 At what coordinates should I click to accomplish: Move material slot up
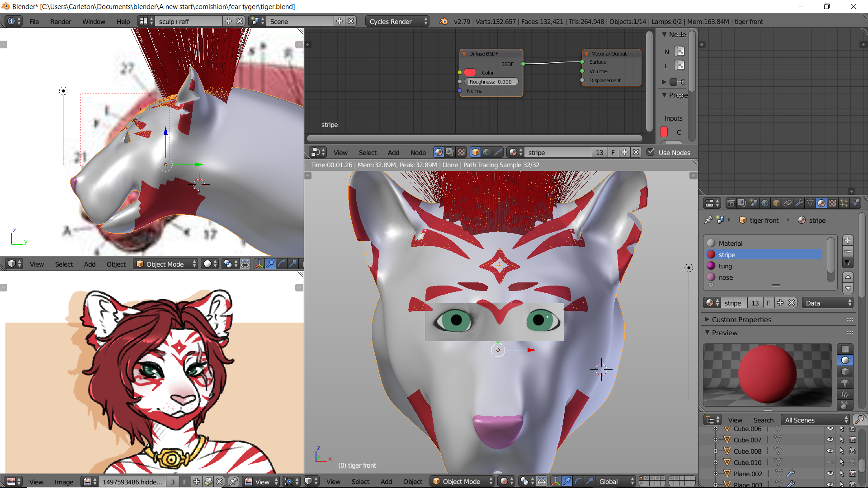coord(848,277)
